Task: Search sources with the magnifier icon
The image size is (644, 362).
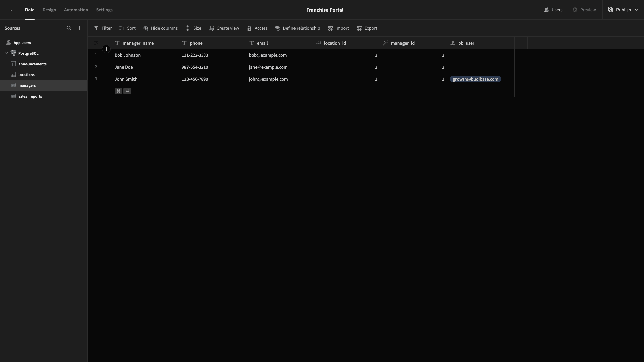Action: coord(69,28)
